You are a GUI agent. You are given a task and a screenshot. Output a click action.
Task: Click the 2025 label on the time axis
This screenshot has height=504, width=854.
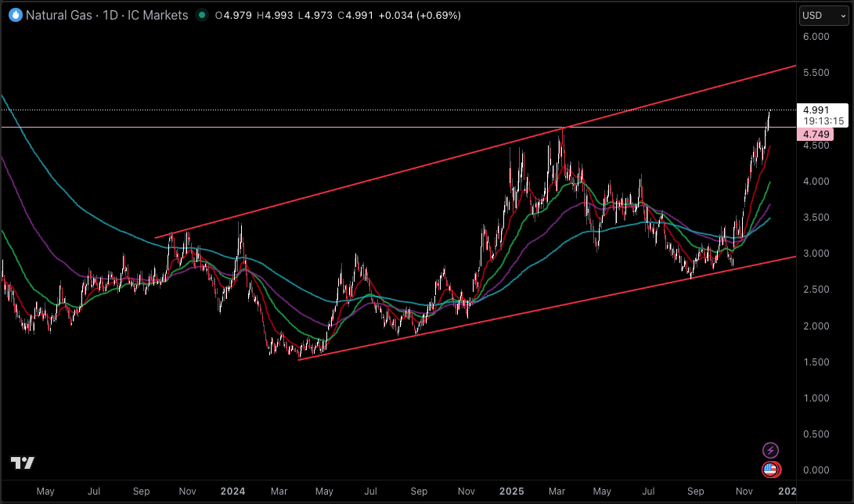point(511,491)
